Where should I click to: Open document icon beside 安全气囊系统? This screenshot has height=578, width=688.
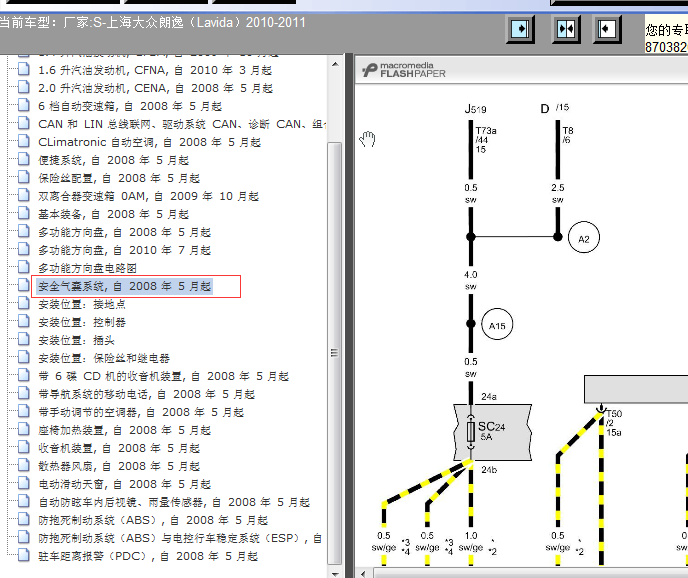(x=24, y=286)
